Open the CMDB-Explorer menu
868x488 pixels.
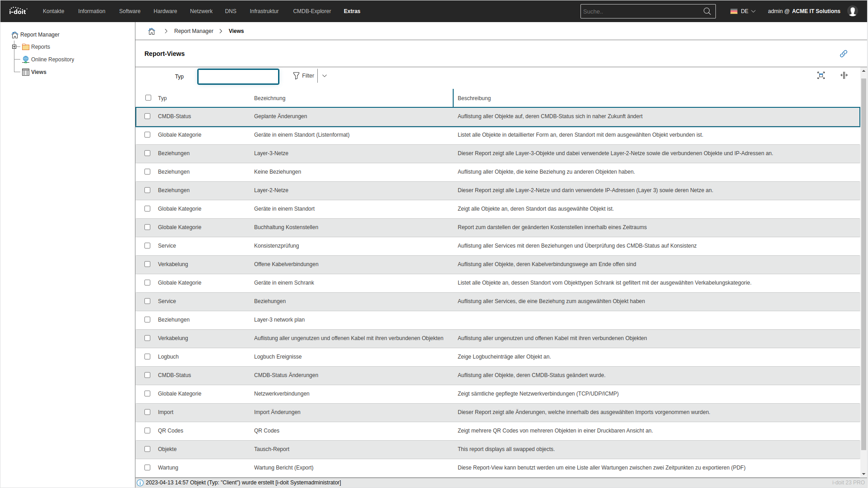coord(312,11)
